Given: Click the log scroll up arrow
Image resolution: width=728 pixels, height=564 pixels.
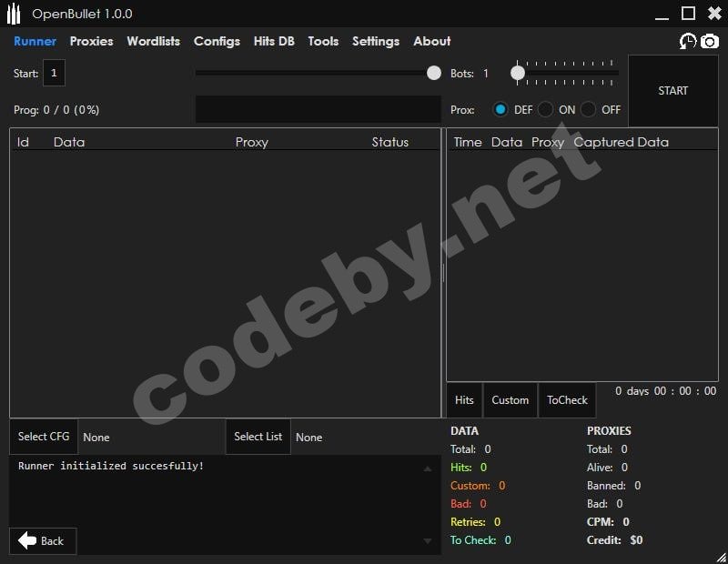Looking at the screenshot, I should (x=427, y=469).
